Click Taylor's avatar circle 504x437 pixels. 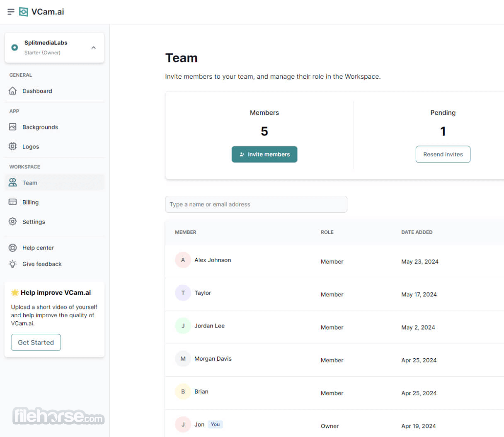pos(183,293)
